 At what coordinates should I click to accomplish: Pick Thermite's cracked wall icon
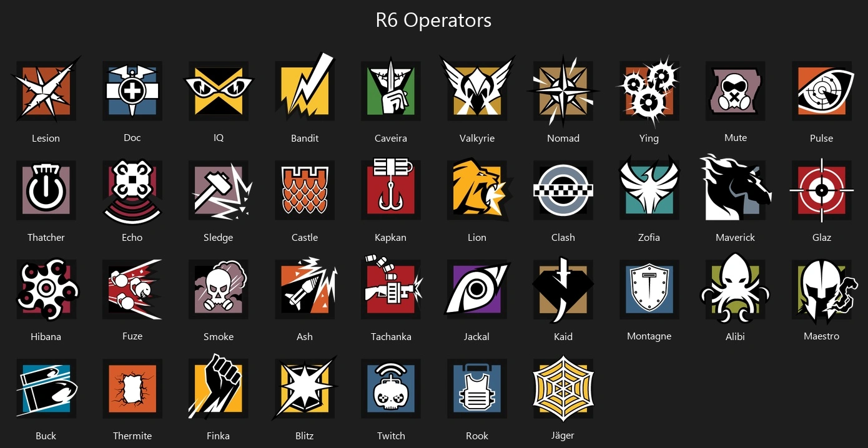[x=132, y=389]
